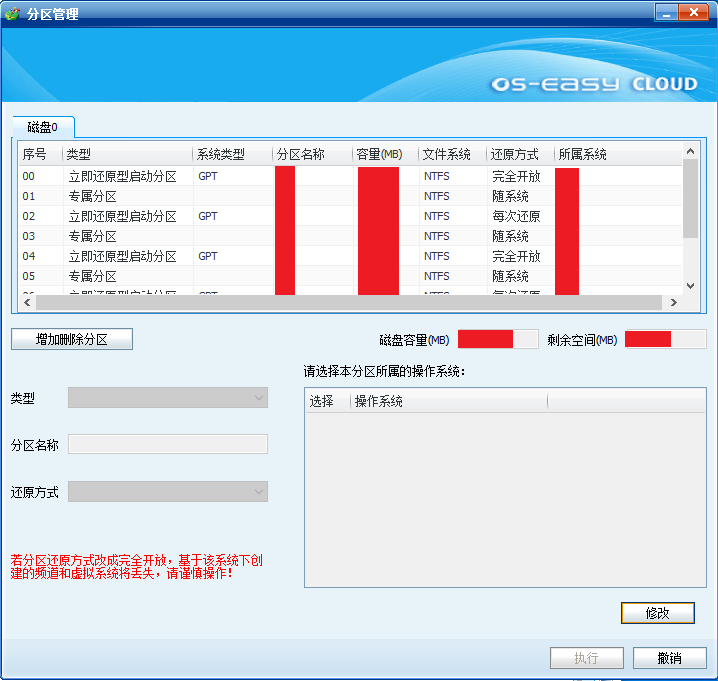Click the partition list scroll-right arrow
This screenshot has height=681, width=718.
(673, 302)
